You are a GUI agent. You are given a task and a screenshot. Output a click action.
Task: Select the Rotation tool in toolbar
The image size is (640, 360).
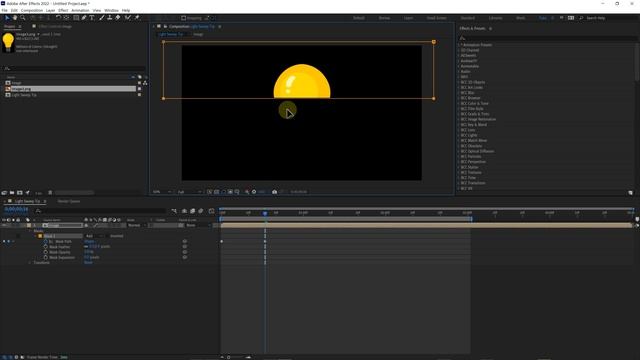(x=58, y=18)
